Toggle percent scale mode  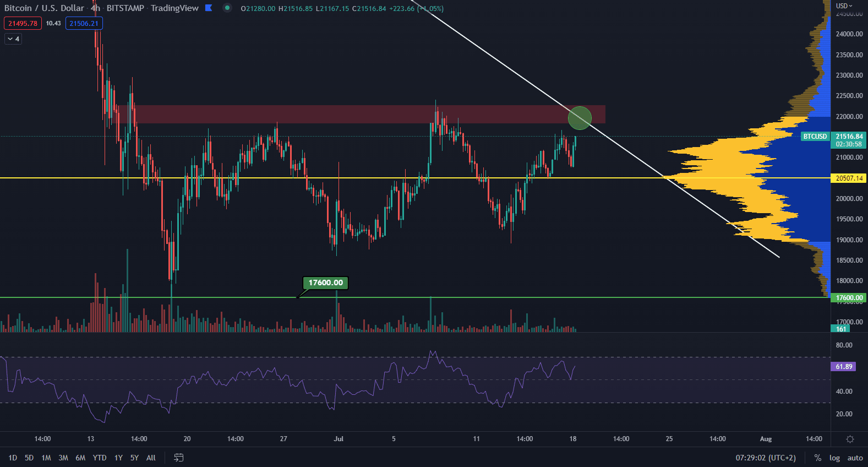pos(818,458)
